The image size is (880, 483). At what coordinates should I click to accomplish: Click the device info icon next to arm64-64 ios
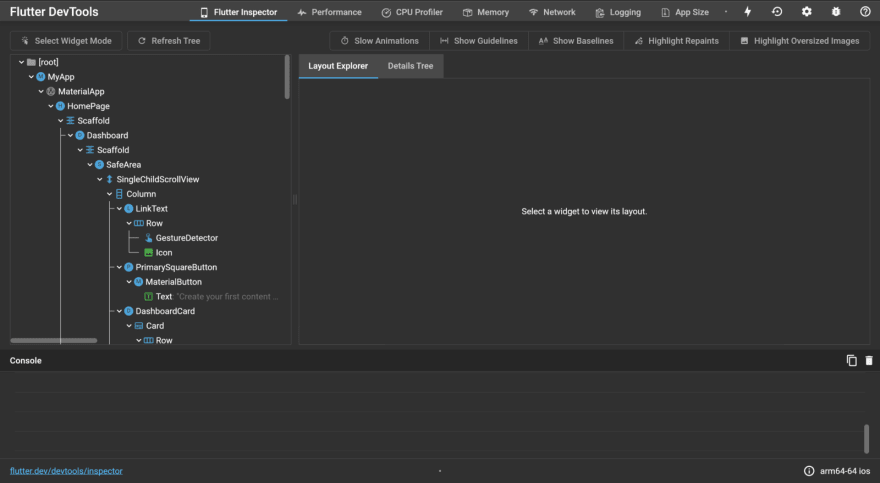(809, 471)
